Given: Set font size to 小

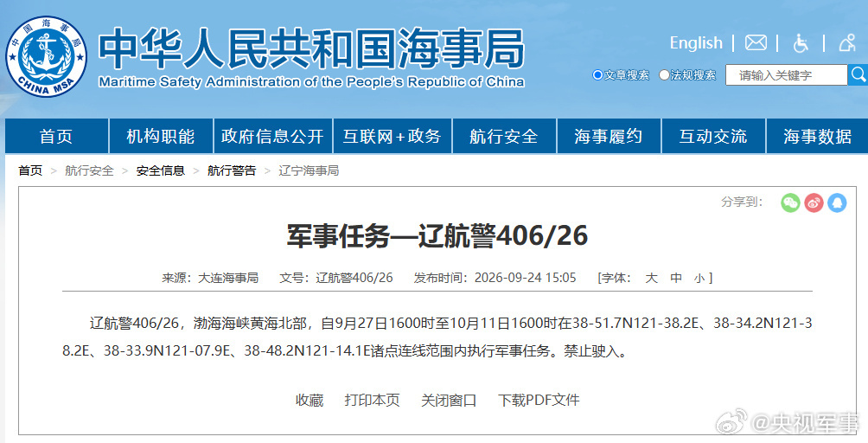Looking at the screenshot, I should pyautogui.click(x=699, y=278).
